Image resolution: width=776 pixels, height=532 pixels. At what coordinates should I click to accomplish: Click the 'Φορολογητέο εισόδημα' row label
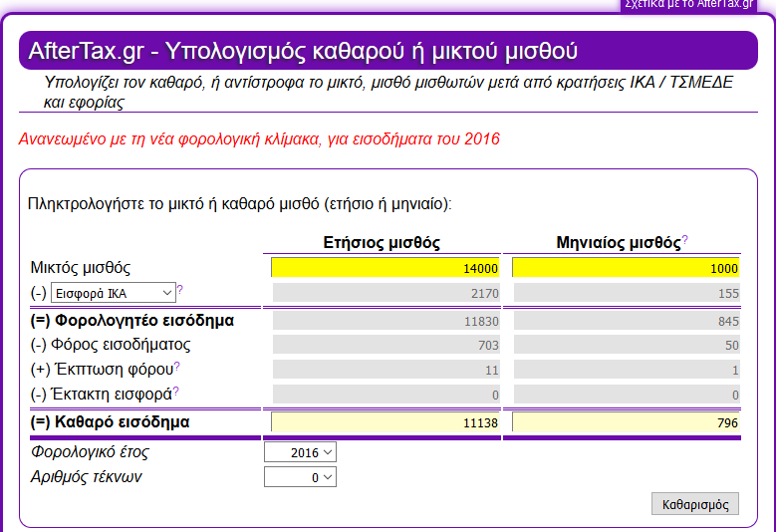tap(132, 321)
